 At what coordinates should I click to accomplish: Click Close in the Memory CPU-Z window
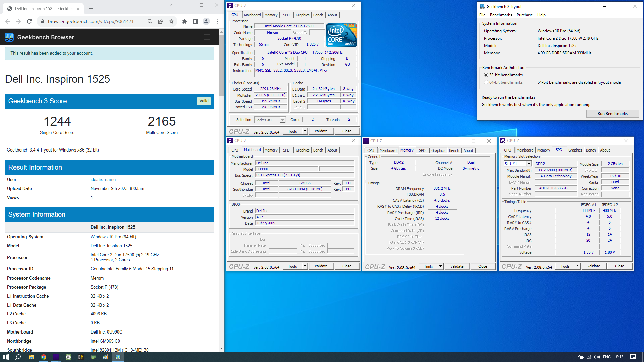(483, 266)
